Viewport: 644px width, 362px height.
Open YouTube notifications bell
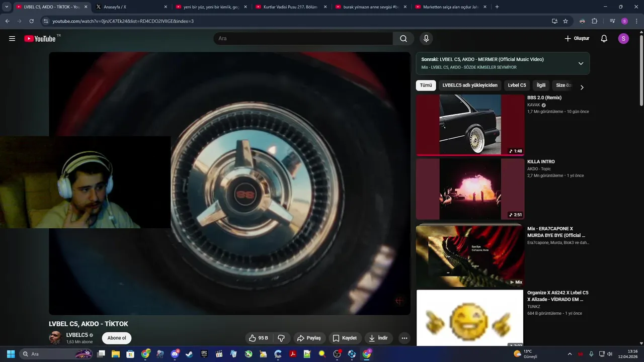[x=604, y=39]
